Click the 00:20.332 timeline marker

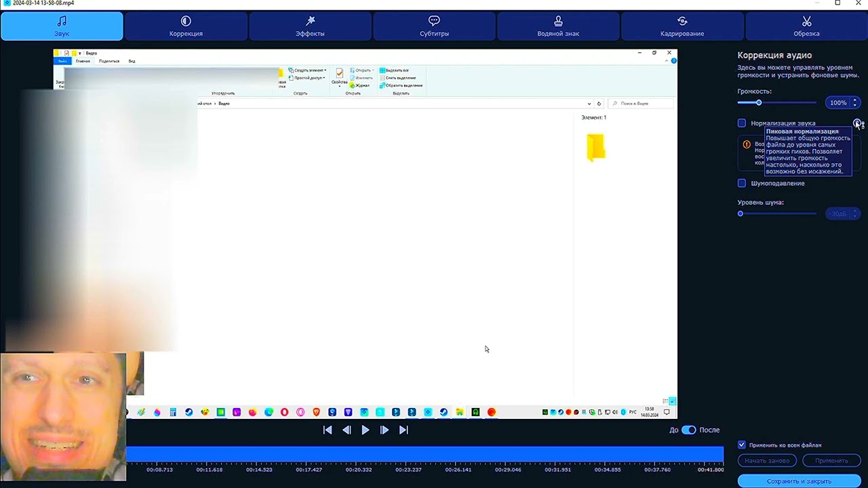click(x=359, y=470)
